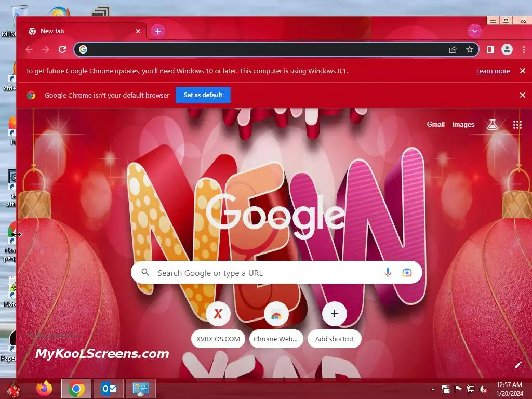Open the Google apps grid
The image size is (532, 399).
coord(517,125)
